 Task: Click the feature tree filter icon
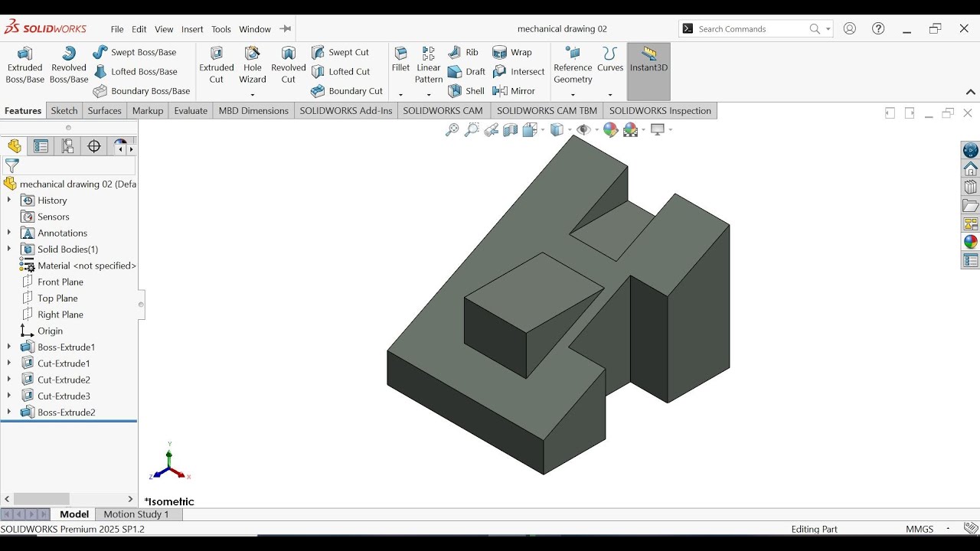[x=11, y=165]
